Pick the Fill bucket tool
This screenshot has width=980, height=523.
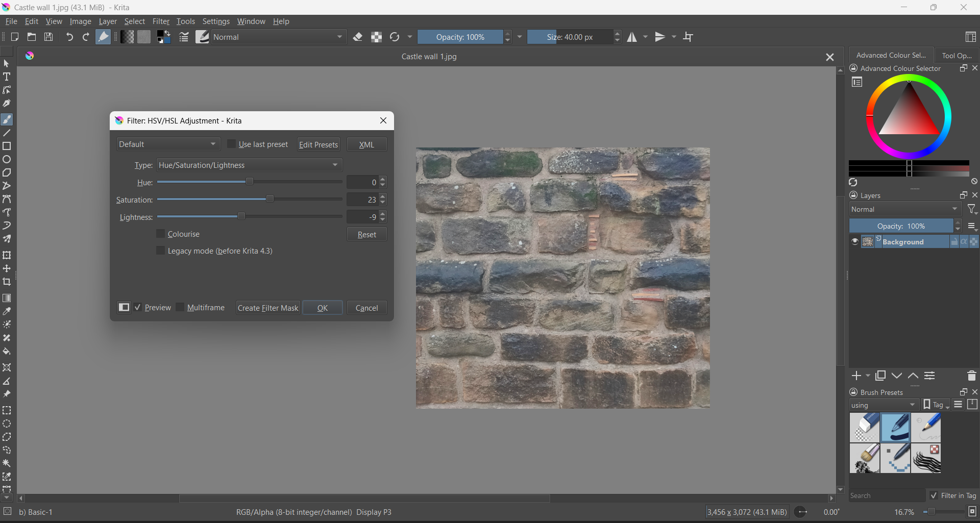(x=7, y=352)
